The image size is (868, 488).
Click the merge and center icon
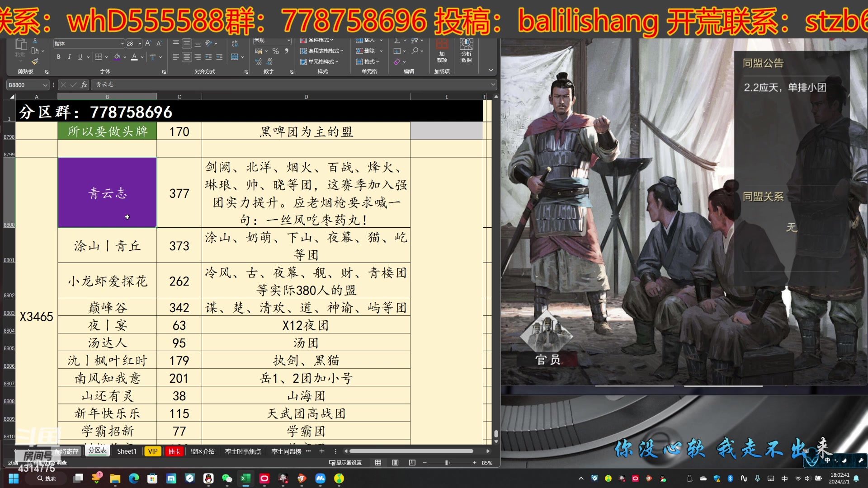tap(235, 57)
